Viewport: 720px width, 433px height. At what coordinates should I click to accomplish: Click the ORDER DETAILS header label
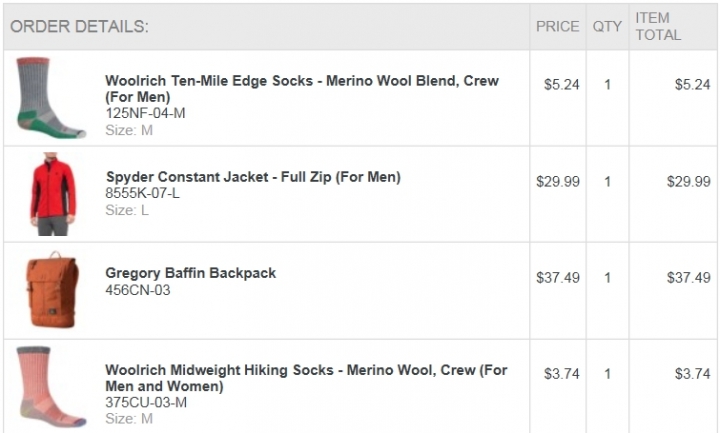click(79, 27)
